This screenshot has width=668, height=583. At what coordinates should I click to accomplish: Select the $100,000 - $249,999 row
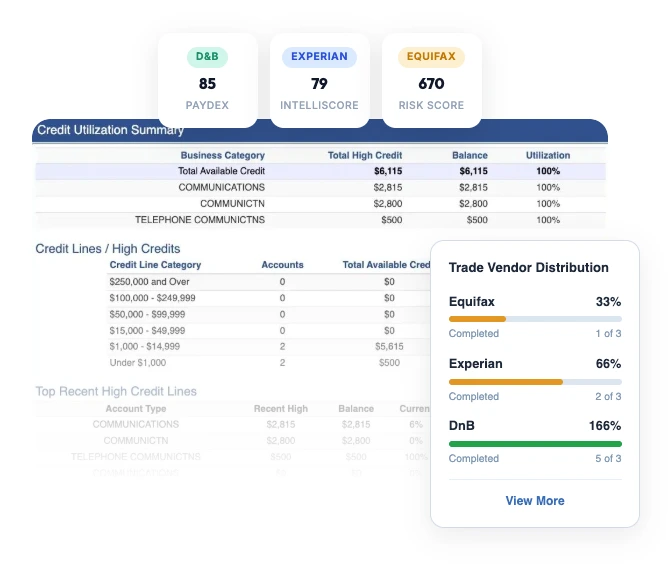tap(268, 298)
